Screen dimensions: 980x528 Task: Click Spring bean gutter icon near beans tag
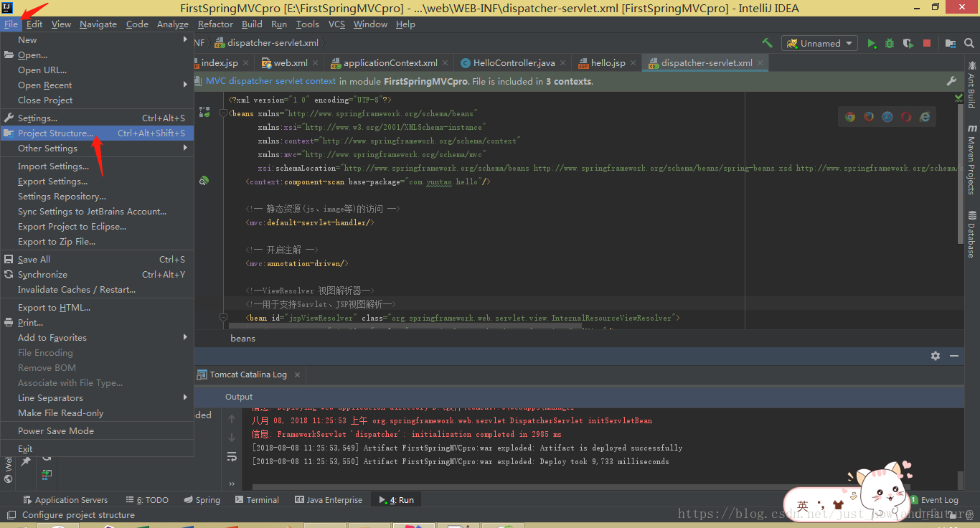pos(204,113)
